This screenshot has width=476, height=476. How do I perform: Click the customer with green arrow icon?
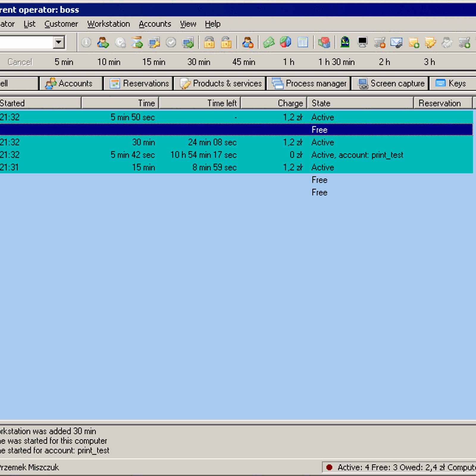103,43
